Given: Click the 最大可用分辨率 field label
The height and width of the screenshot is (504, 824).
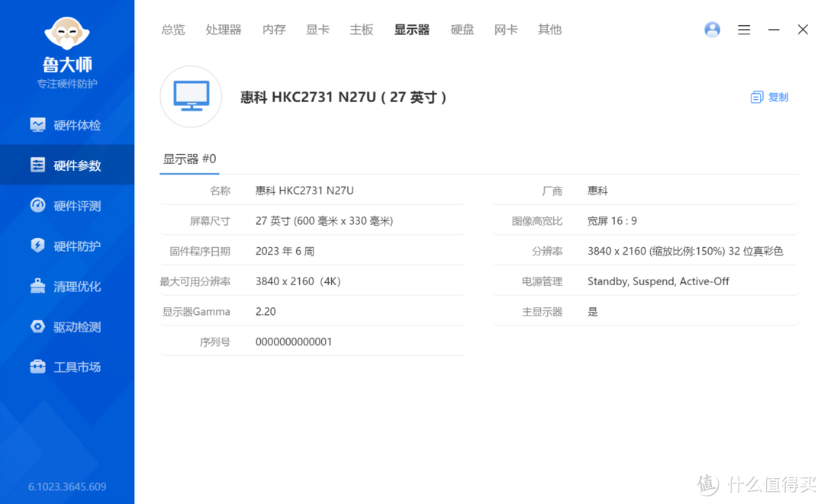Looking at the screenshot, I should 195,281.
